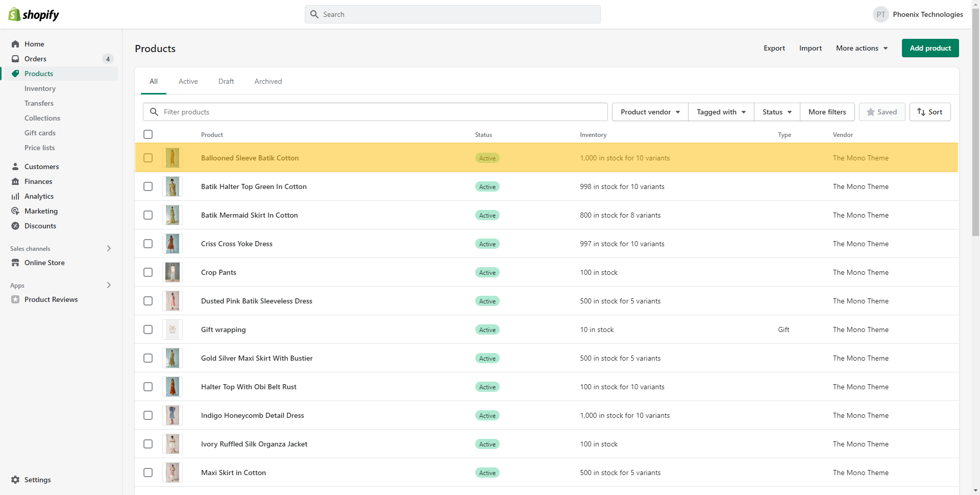Switch to the Draft tab
This screenshot has width=980, height=495.
tap(226, 81)
